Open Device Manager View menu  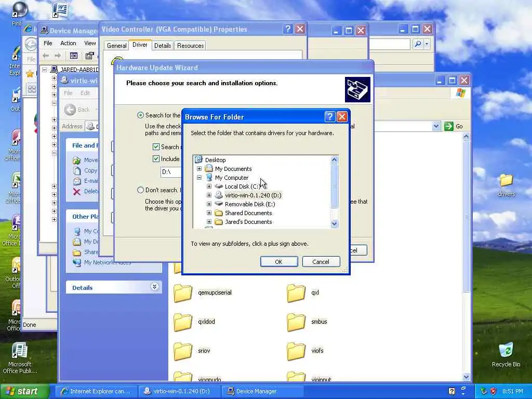point(90,43)
